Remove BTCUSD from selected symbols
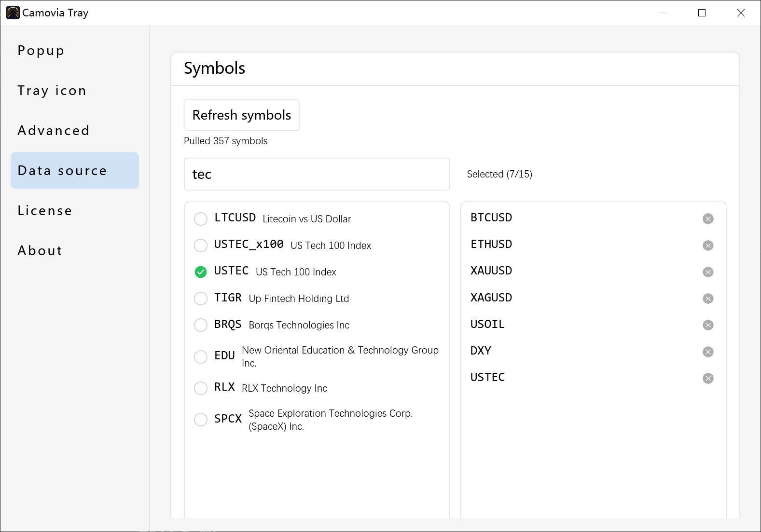 pyautogui.click(x=708, y=219)
